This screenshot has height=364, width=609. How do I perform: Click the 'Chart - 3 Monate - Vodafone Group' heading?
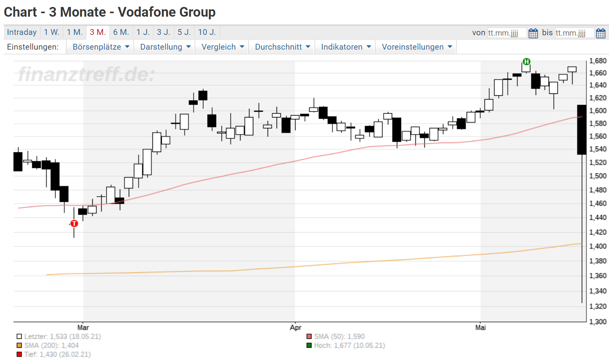point(110,12)
